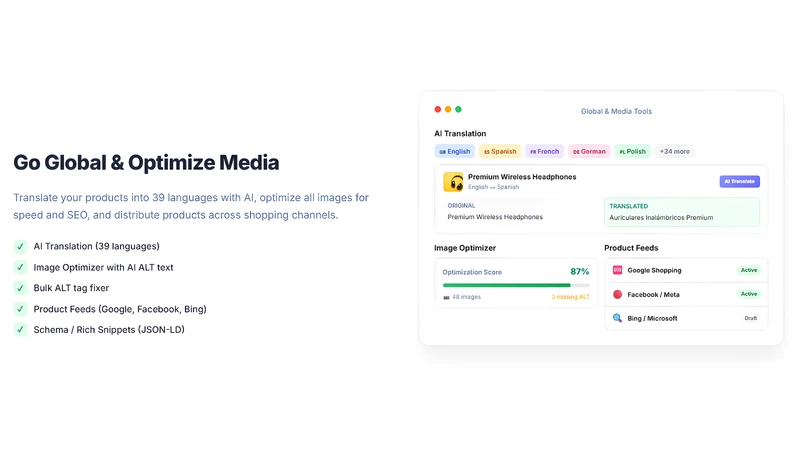Click the AI Translate button

739,182
